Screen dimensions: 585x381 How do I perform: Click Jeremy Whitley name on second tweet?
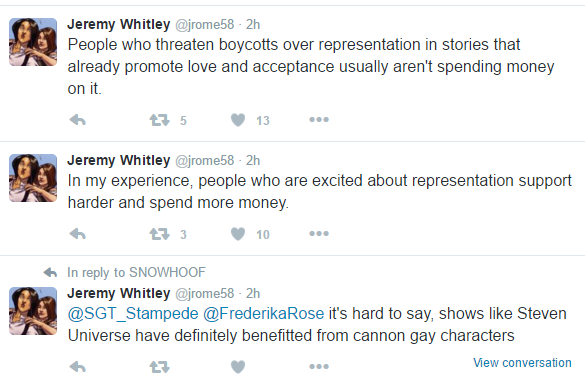pos(119,160)
